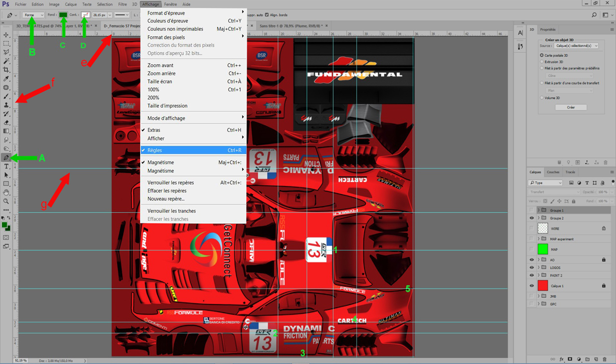The width and height of the screenshot is (616, 364).
Task: Open the 3D_TEMPLATES.psd document tab
Action: [x=56, y=25]
